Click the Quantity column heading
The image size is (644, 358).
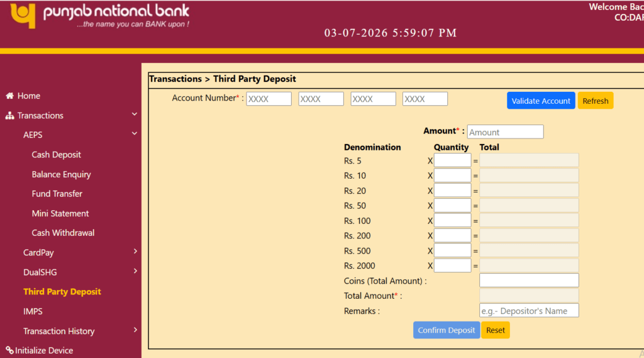(x=451, y=147)
